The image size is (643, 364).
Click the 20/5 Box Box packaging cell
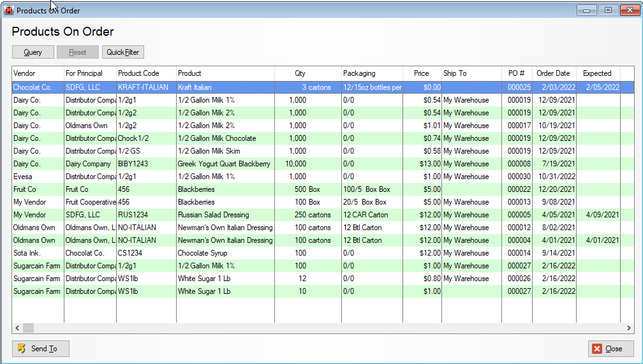click(372, 202)
